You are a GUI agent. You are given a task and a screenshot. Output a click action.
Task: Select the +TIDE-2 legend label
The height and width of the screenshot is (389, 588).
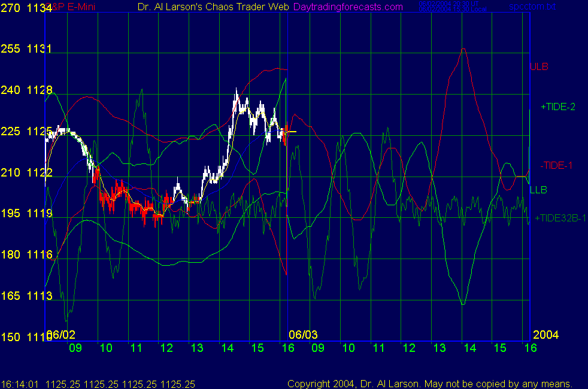tap(557, 107)
